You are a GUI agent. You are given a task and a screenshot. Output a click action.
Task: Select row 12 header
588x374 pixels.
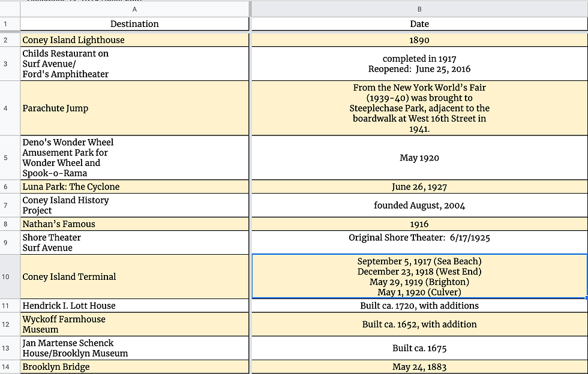tap(10, 324)
